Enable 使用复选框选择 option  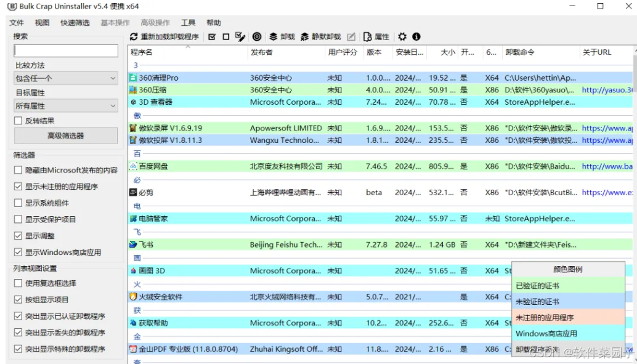point(18,283)
